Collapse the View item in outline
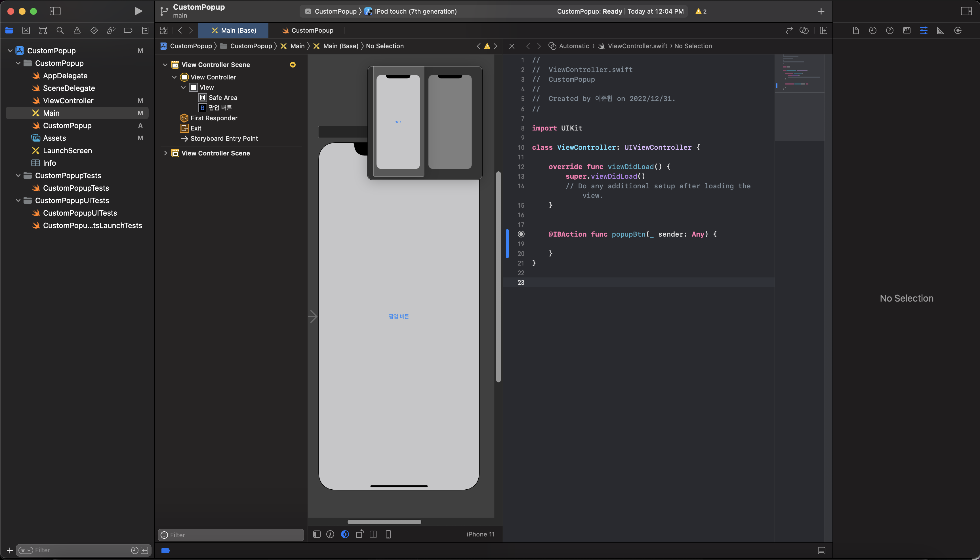 coord(184,87)
